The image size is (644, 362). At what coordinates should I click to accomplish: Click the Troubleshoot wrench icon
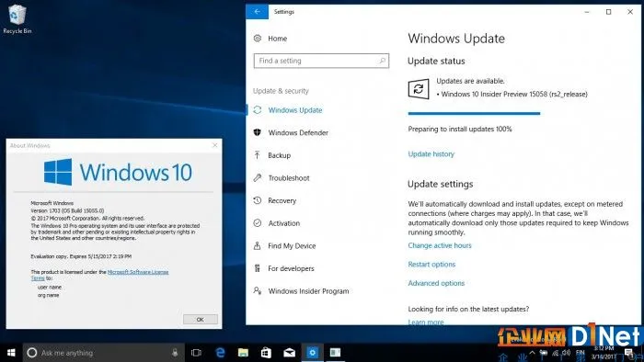click(x=258, y=177)
